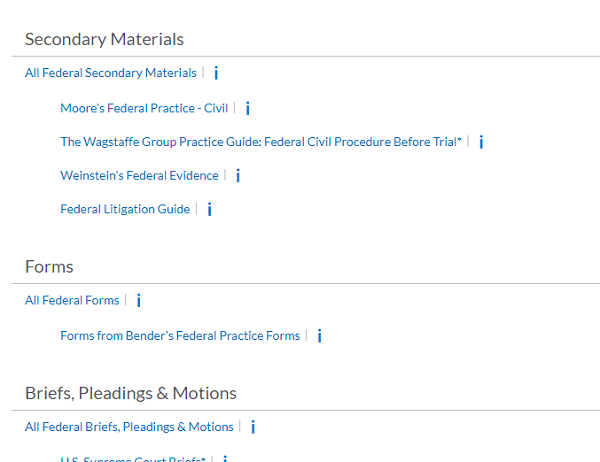Select The Wagstaffe Group Practice Guide link
Image resolution: width=600 pixels, height=462 pixels.
click(260, 142)
